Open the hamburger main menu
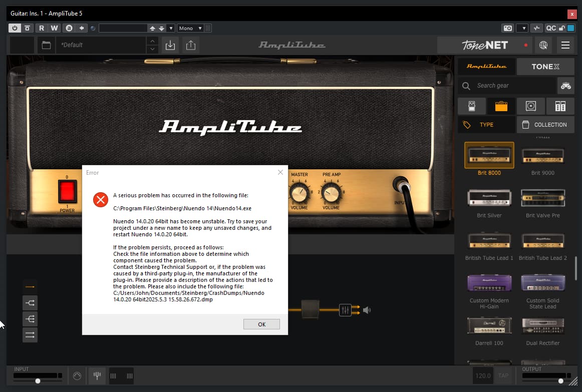 click(x=565, y=45)
